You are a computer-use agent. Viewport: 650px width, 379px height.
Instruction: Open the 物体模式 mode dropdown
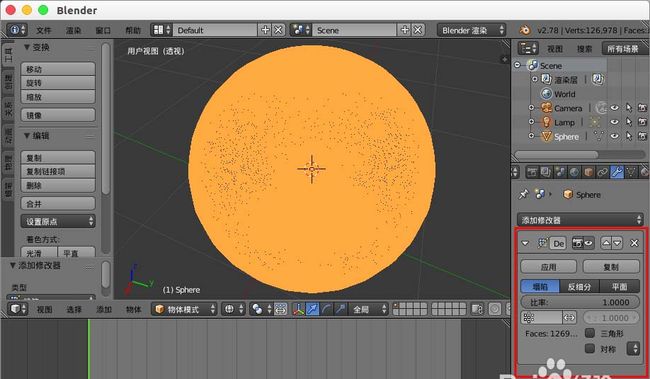click(x=184, y=309)
